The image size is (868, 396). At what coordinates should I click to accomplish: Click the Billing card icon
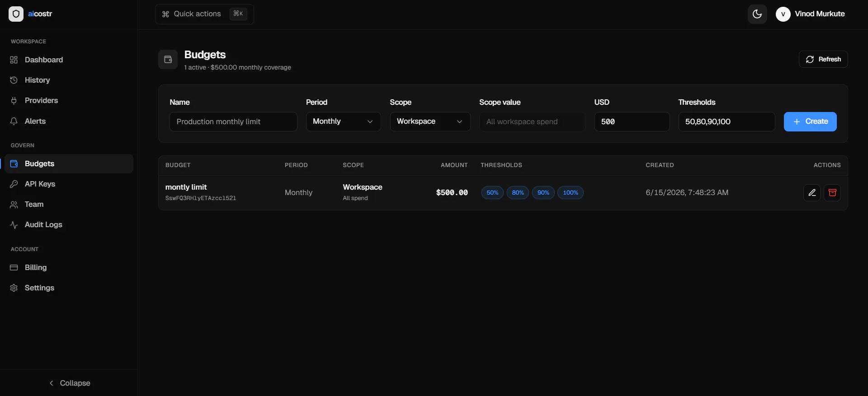(14, 267)
